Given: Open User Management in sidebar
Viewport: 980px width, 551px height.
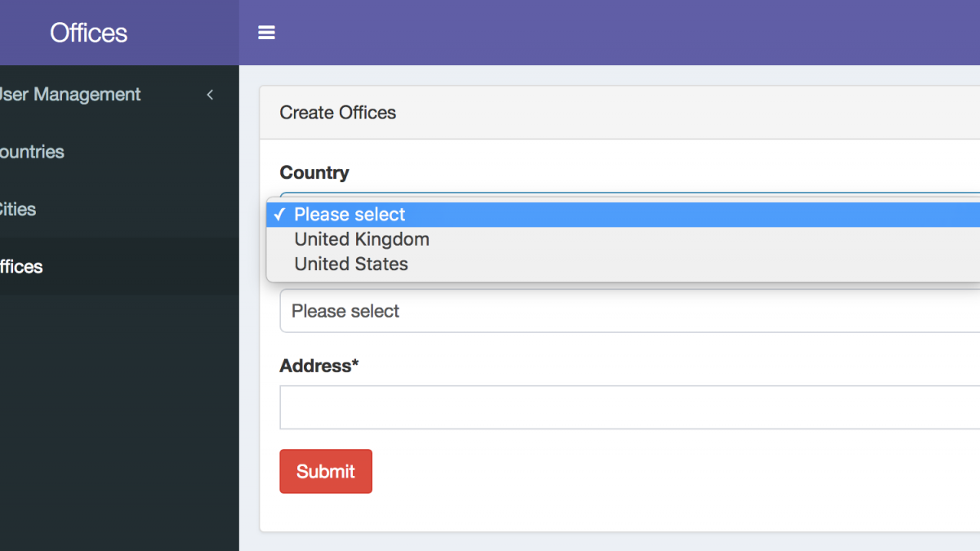Looking at the screenshot, I should pos(119,95).
